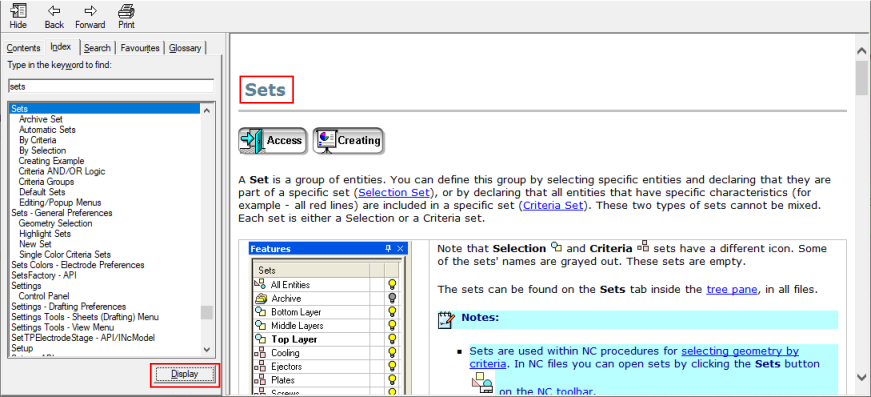This screenshot has width=871, height=397.
Task: Select Archive Set index entry
Action: [x=41, y=119]
